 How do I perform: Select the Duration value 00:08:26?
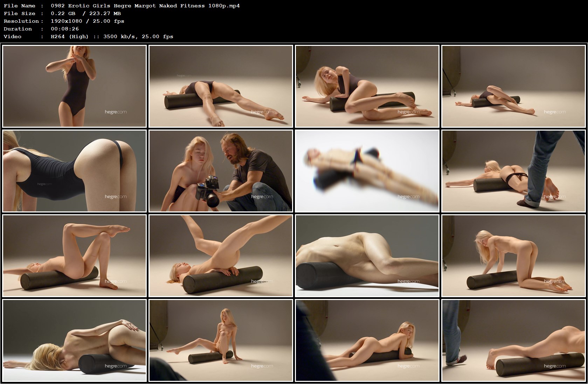65,29
